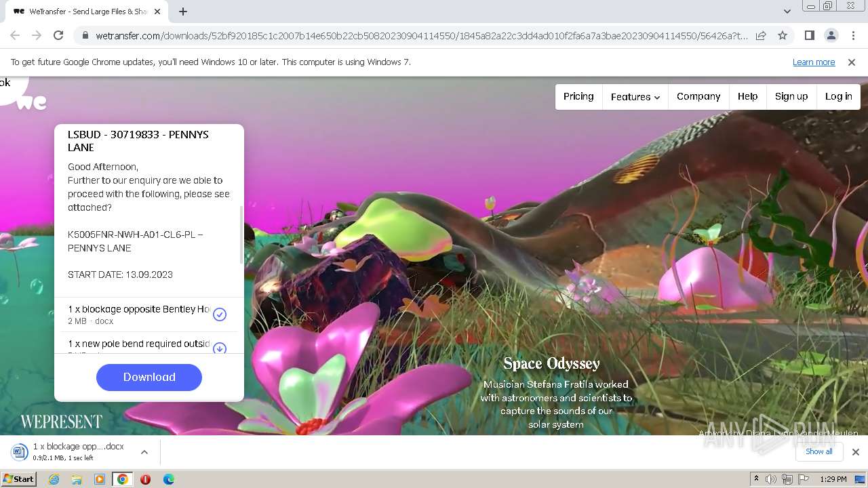Show hidden system tray icons arrow
The width and height of the screenshot is (868, 488).
click(x=756, y=479)
